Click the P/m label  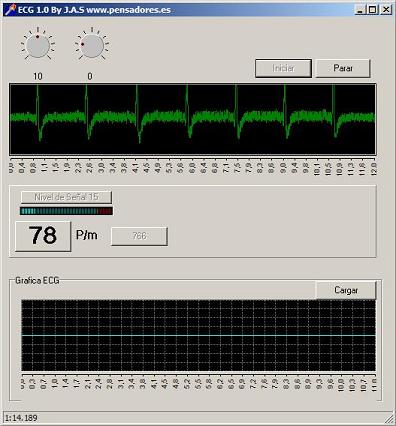87,235
